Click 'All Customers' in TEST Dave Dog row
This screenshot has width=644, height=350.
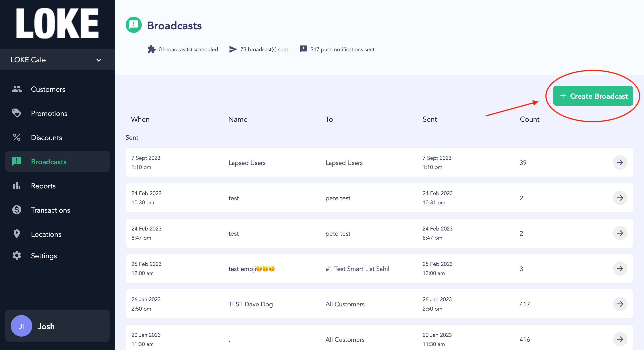345,304
